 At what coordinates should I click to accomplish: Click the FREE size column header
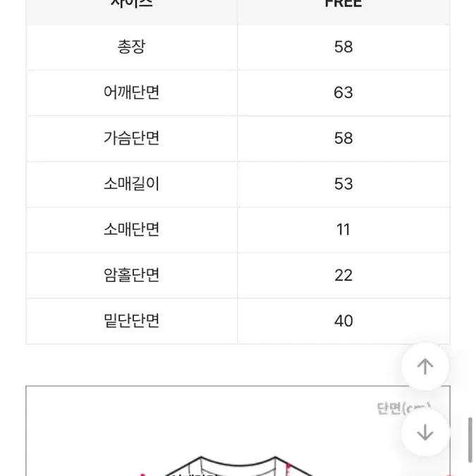343,4
